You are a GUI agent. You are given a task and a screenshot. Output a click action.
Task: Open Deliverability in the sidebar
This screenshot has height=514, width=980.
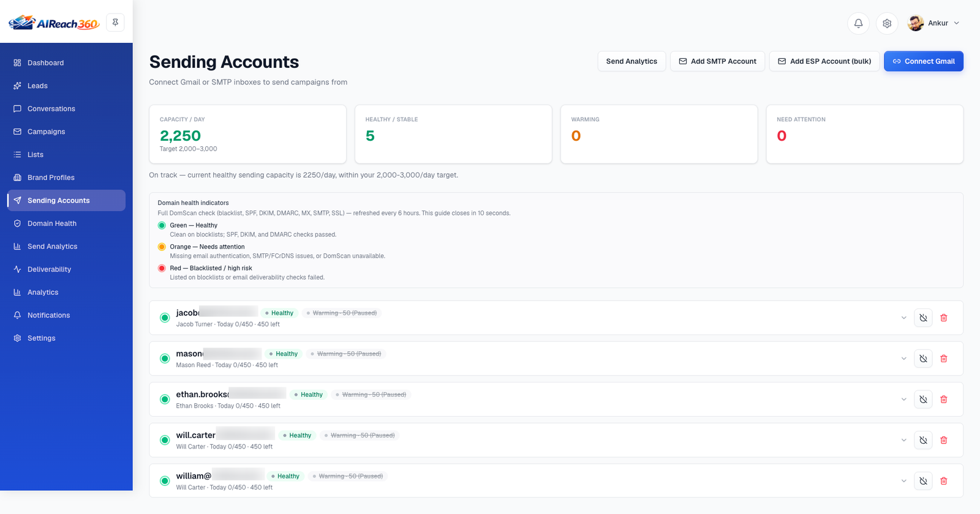coord(66,269)
